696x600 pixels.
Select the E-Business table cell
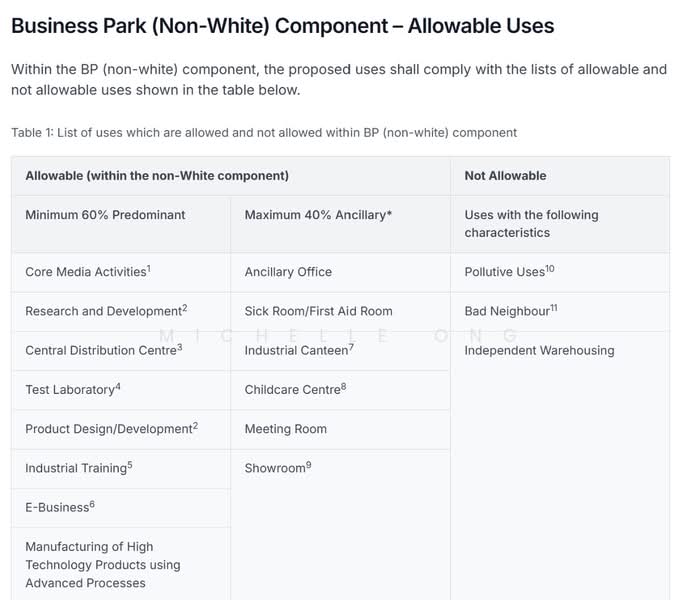click(121, 508)
